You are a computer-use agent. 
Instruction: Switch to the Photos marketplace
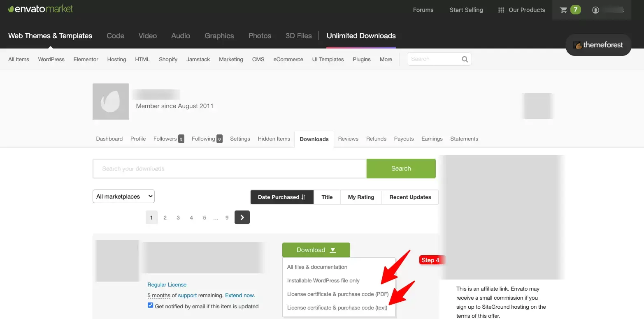tap(260, 36)
